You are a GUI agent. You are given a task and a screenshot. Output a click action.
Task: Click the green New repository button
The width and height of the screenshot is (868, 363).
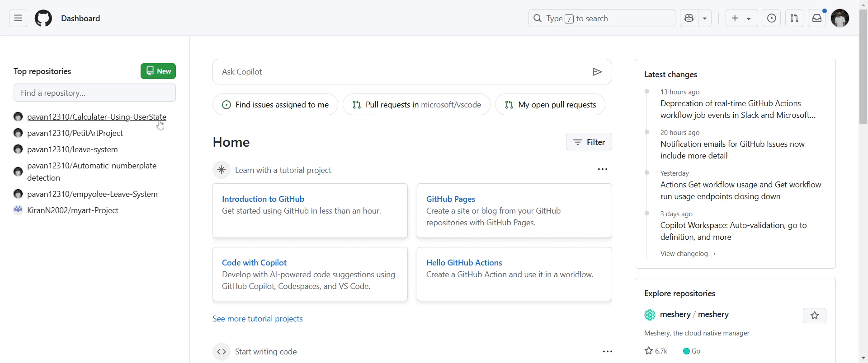pyautogui.click(x=158, y=71)
